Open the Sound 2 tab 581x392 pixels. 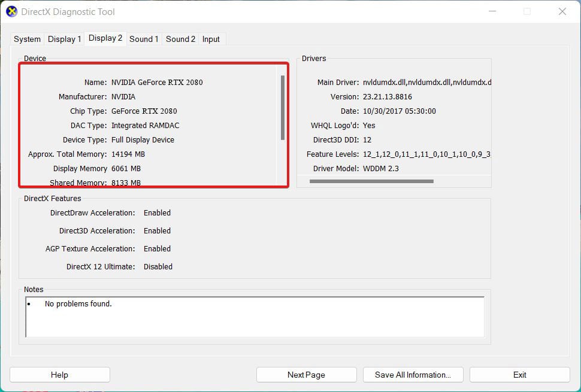click(x=180, y=39)
